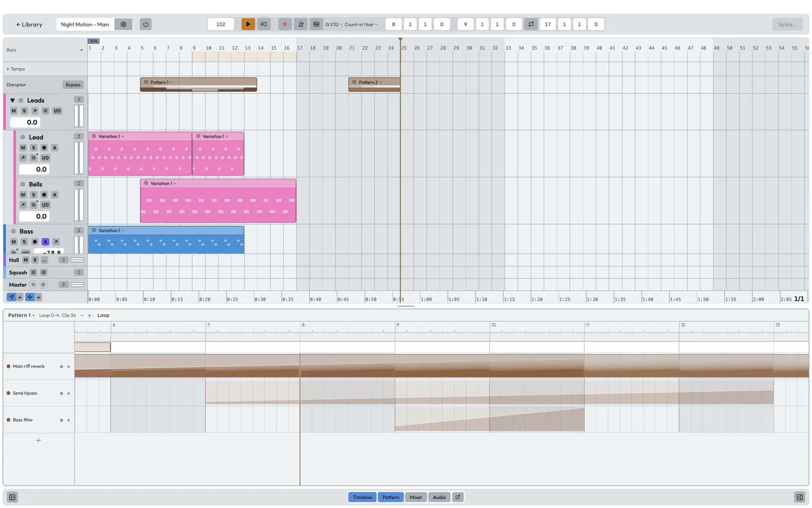Open the Count-in 1 bar dropdown

coord(361,24)
